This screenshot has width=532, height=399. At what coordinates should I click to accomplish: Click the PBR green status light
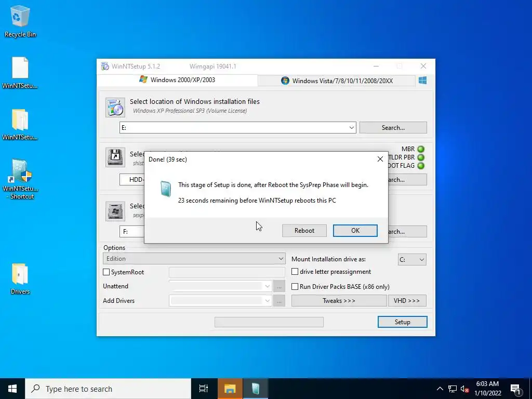coord(421,157)
